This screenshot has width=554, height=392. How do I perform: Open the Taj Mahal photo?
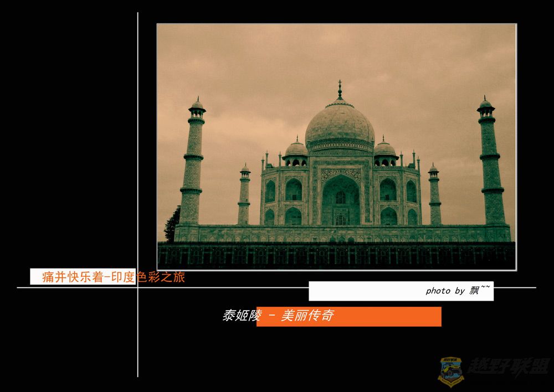336,147
